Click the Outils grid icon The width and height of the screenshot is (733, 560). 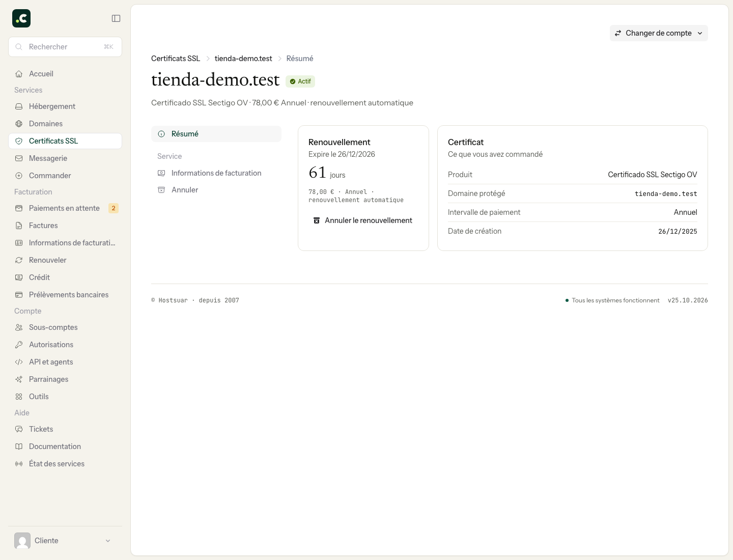tap(19, 397)
